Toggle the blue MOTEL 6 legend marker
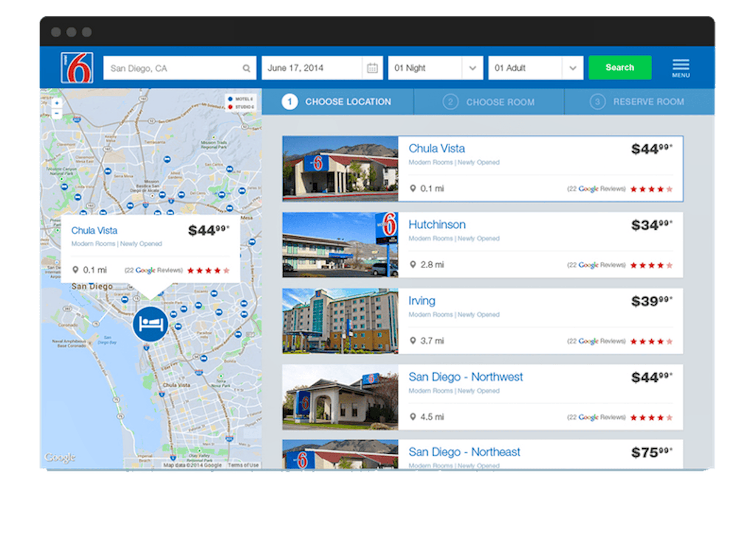 (x=231, y=99)
